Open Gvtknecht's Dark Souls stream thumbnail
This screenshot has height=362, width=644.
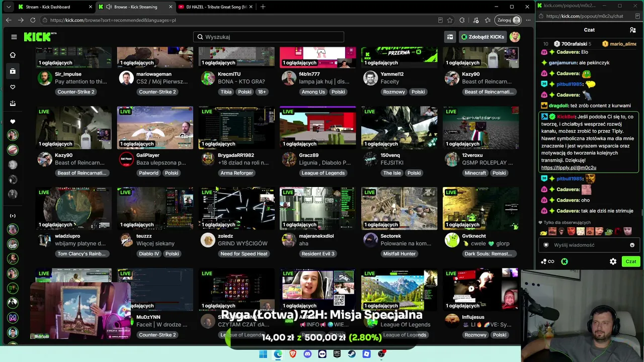point(480,209)
